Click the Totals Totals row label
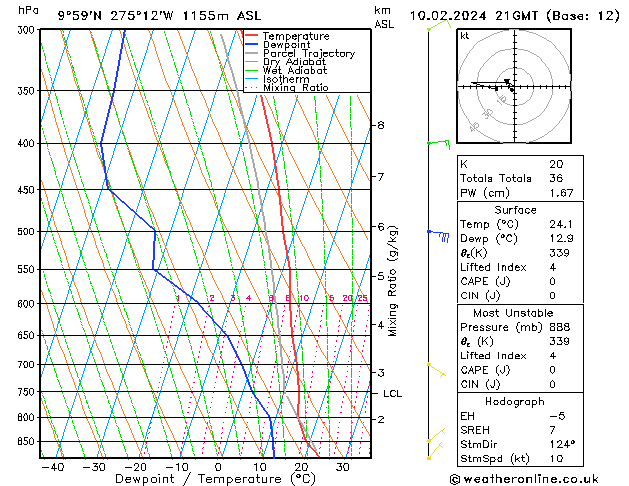This screenshot has width=629, height=486. (492, 178)
